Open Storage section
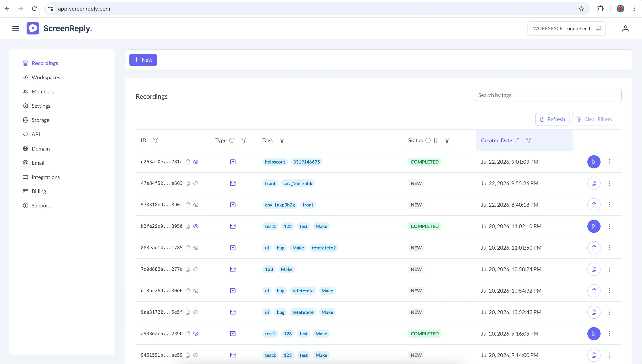Image resolution: width=642 pixels, height=364 pixels. pos(36,120)
